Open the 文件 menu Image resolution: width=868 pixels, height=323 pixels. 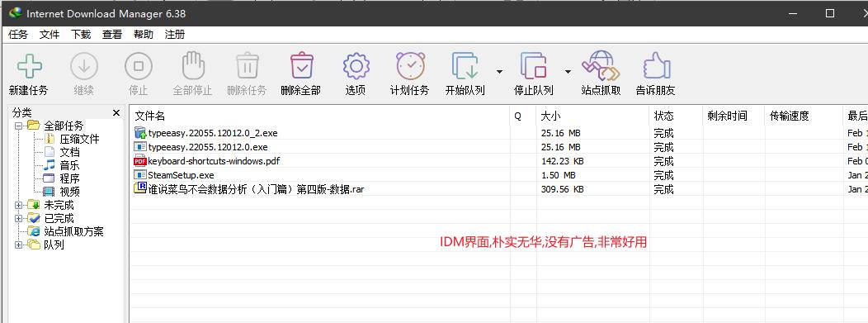(x=50, y=35)
